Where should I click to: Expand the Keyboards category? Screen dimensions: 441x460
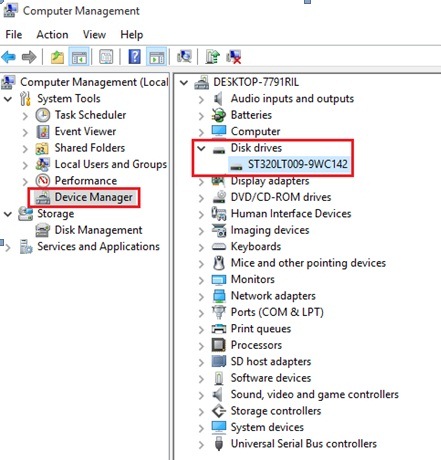pyautogui.click(x=201, y=247)
